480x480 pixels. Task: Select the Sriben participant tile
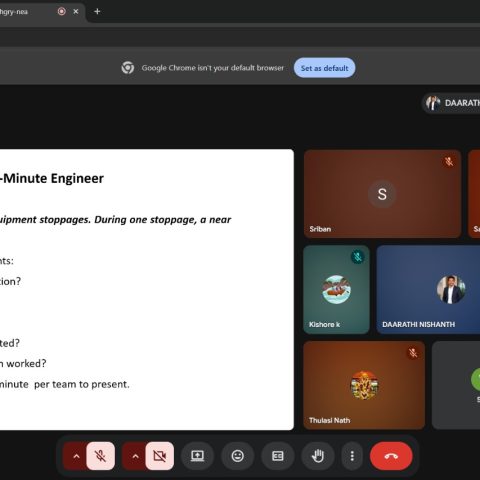pos(382,194)
